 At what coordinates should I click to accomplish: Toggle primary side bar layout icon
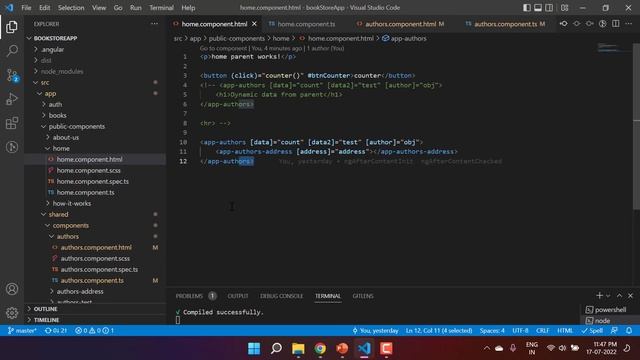(x=527, y=8)
